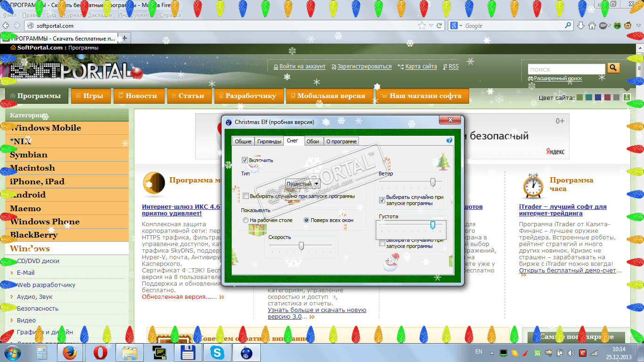Screen dimensions: 644x362
Task: Click the Скорость speed slider handle
Action: (x=301, y=246)
